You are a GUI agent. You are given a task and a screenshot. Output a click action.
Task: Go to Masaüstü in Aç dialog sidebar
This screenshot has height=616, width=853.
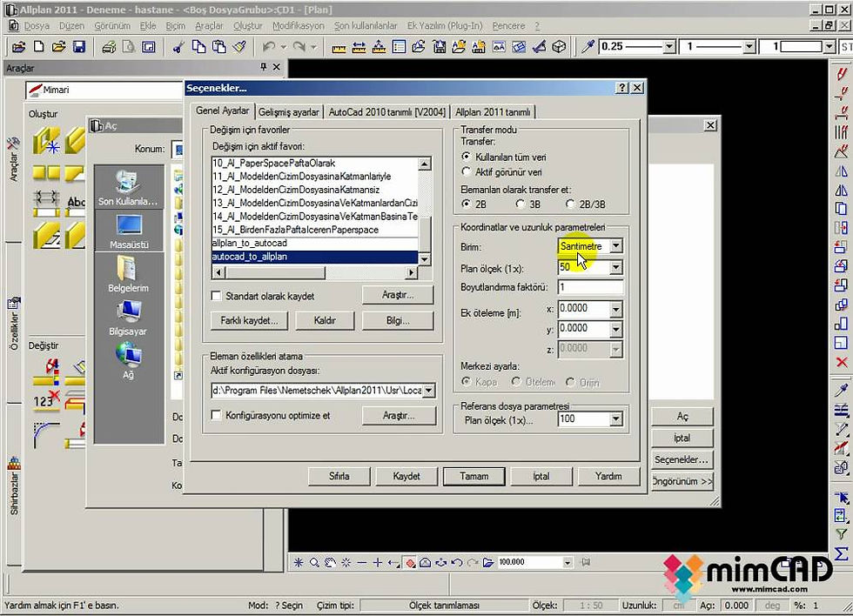pyautogui.click(x=129, y=231)
